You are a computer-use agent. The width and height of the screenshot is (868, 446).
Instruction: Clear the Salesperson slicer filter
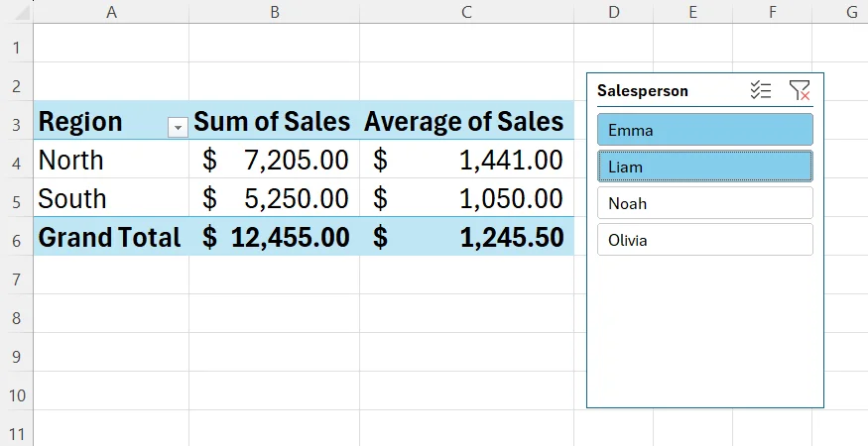pos(800,90)
